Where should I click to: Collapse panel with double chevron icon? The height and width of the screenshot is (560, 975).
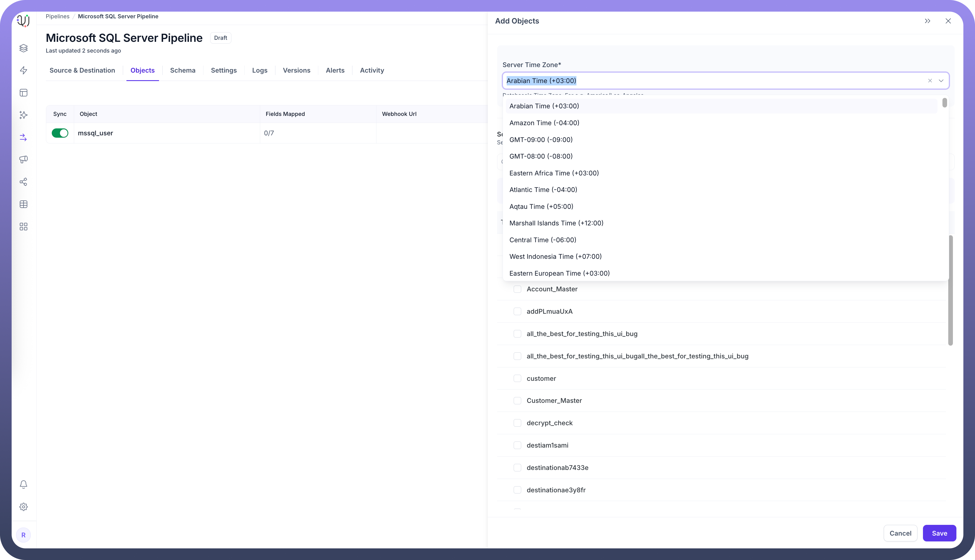pos(927,21)
